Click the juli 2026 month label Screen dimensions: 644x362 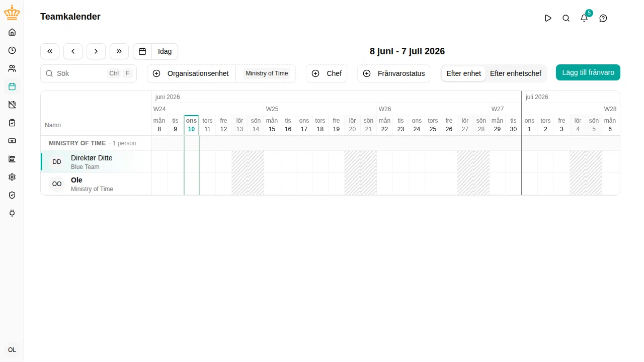click(x=537, y=97)
